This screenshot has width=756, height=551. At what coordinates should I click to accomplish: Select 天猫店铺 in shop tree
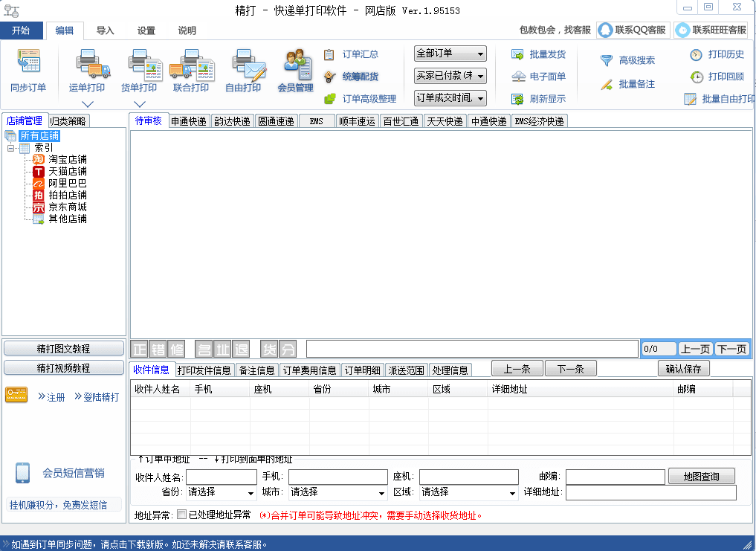[68, 171]
